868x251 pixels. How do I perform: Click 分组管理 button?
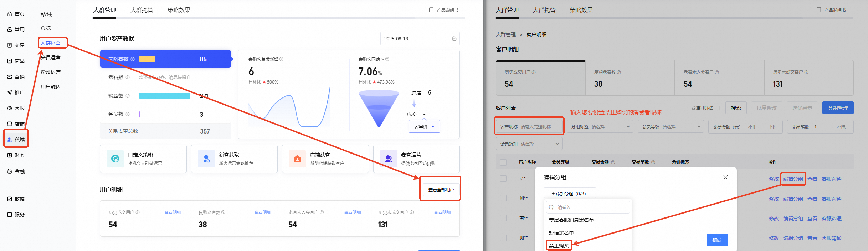pyautogui.click(x=838, y=108)
